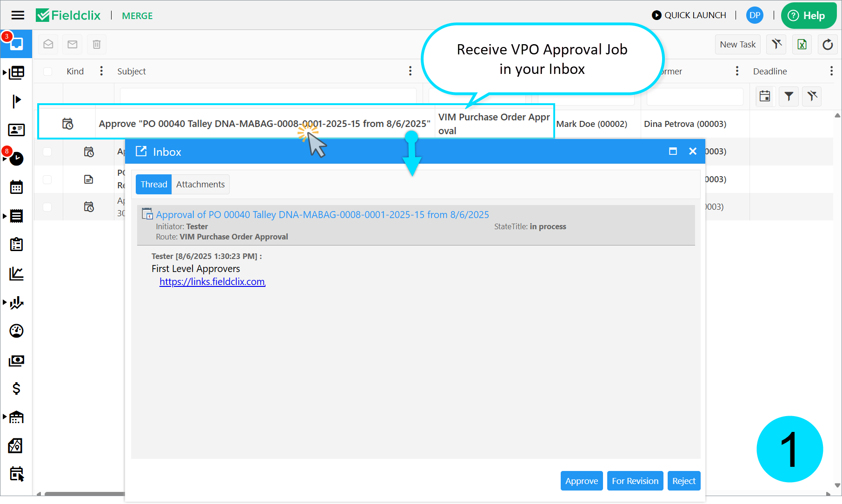Screen dimensions: 842x504
Task: Expand the list lines sidebar submenu arrow
Action: point(5,216)
